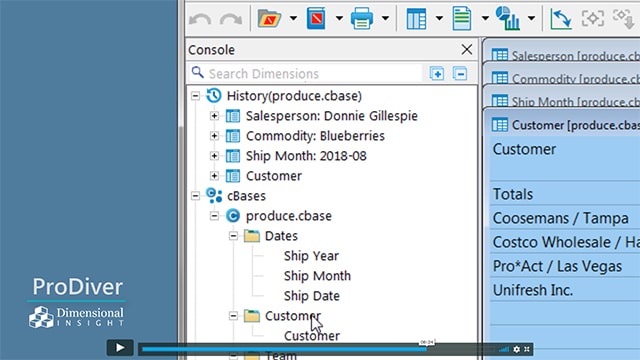The height and width of the screenshot is (360, 640).
Task: Click the chart graph toolbar icon
Action: [508, 18]
